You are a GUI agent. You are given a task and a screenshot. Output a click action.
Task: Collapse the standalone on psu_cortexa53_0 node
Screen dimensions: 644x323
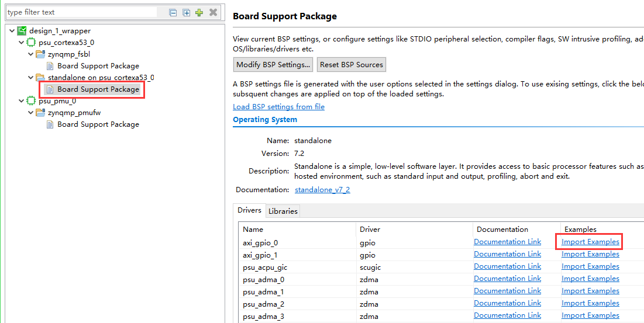click(x=30, y=78)
